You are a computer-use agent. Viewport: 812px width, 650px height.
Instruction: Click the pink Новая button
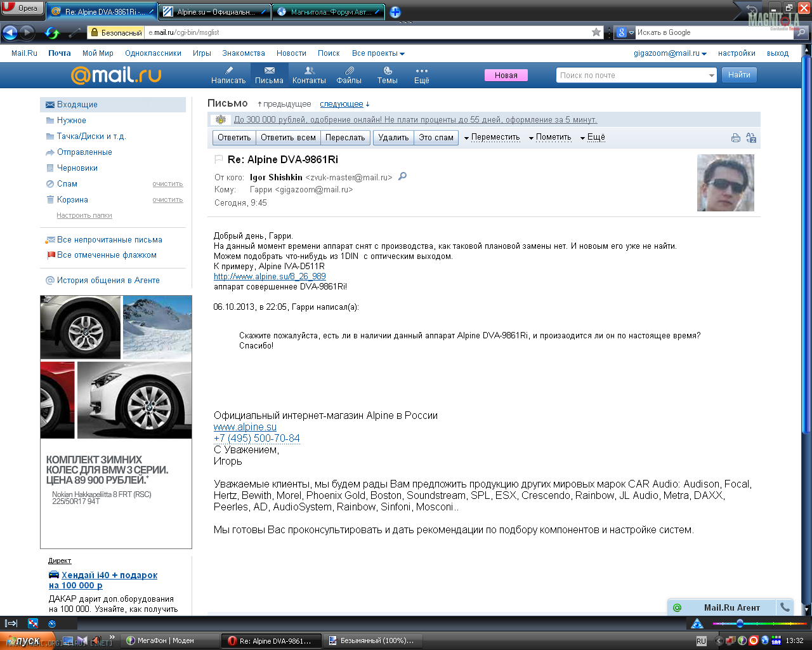point(506,75)
